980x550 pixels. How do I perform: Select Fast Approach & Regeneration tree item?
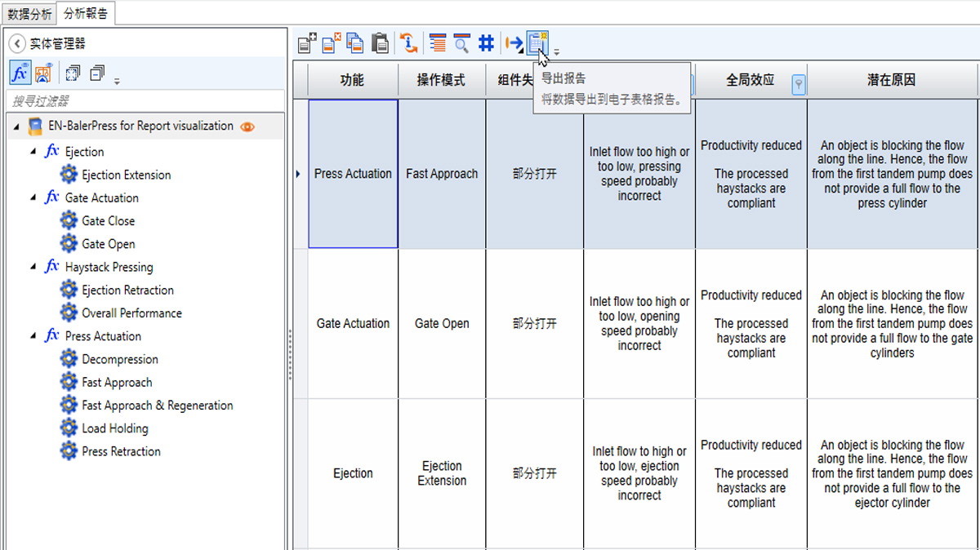tap(158, 406)
